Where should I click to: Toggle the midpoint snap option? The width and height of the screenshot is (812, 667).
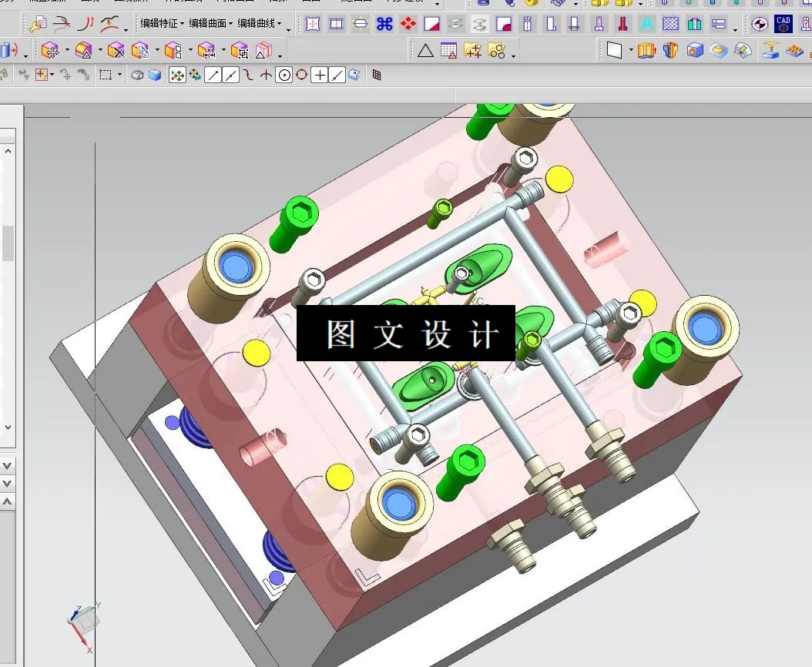pos(230,75)
